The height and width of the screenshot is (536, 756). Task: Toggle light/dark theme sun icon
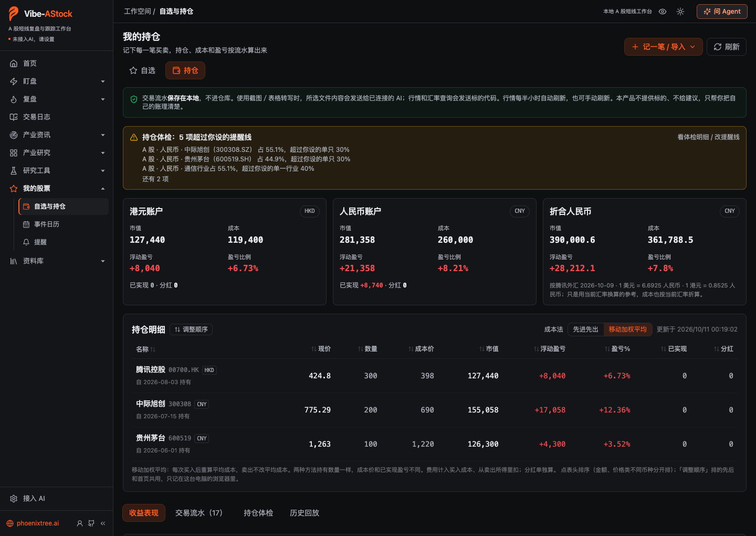[680, 12]
